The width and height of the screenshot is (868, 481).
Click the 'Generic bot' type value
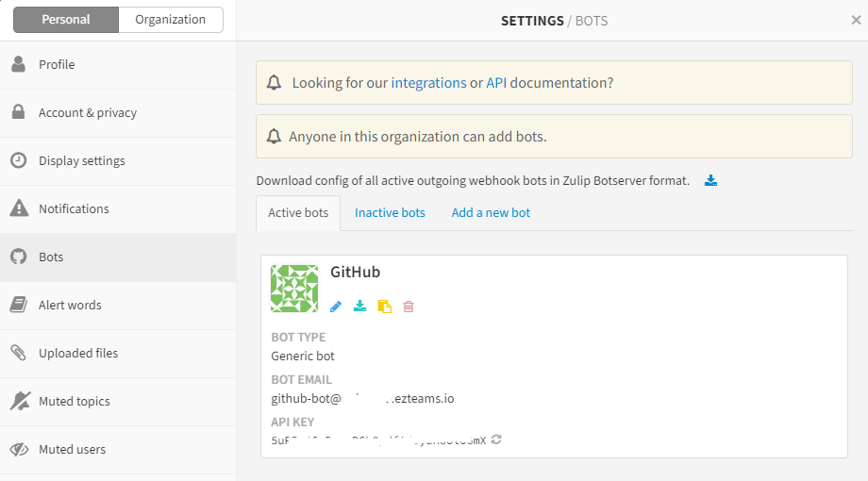click(303, 357)
